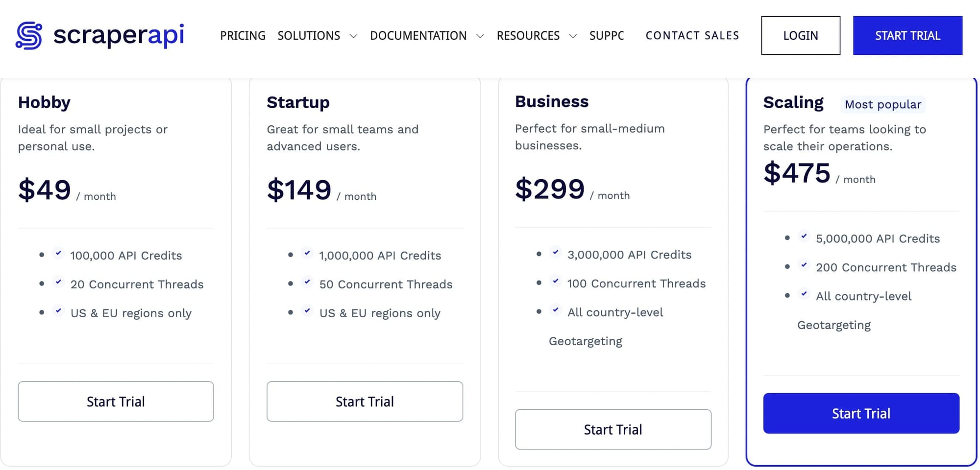Click the checkmark next to 50 Concurrent Threads

pos(308,282)
